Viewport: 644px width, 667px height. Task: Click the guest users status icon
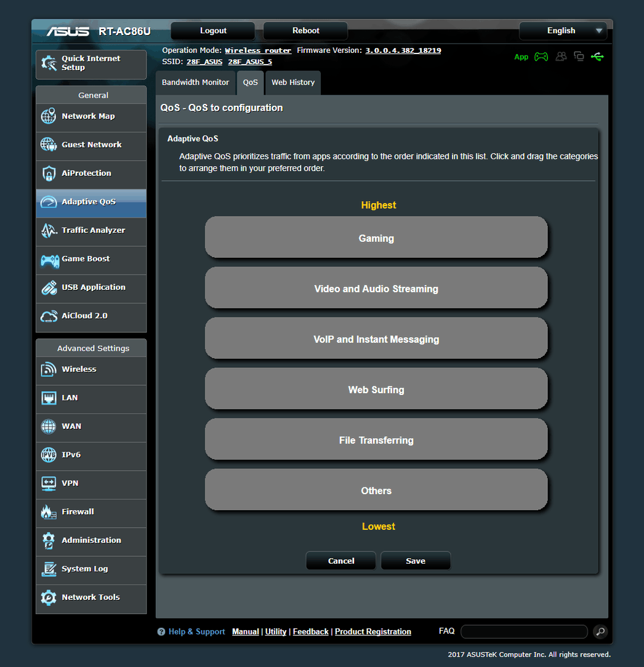pos(561,57)
